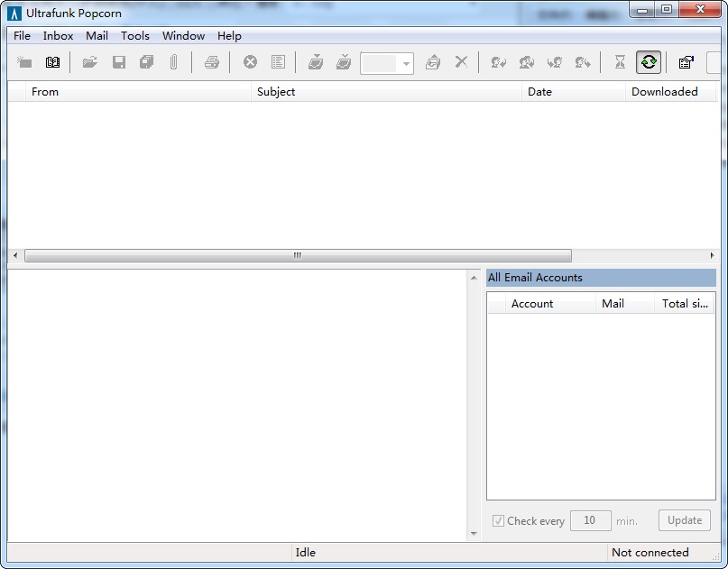Click the Save floppy disk icon
This screenshot has width=728, height=569.
click(x=119, y=61)
